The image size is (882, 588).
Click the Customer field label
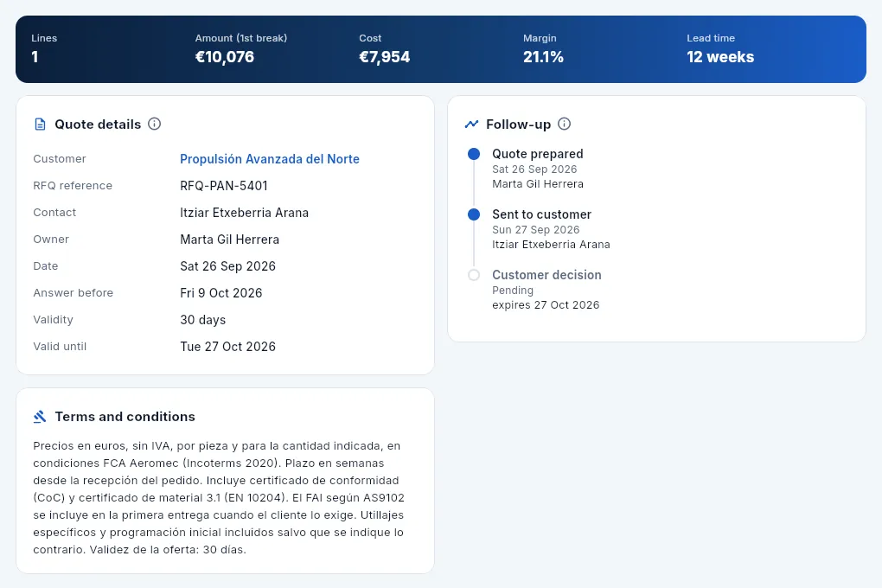[x=60, y=159]
